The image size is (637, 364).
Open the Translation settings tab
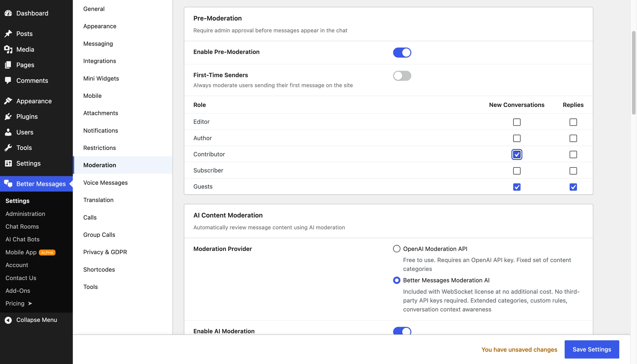pos(123,200)
